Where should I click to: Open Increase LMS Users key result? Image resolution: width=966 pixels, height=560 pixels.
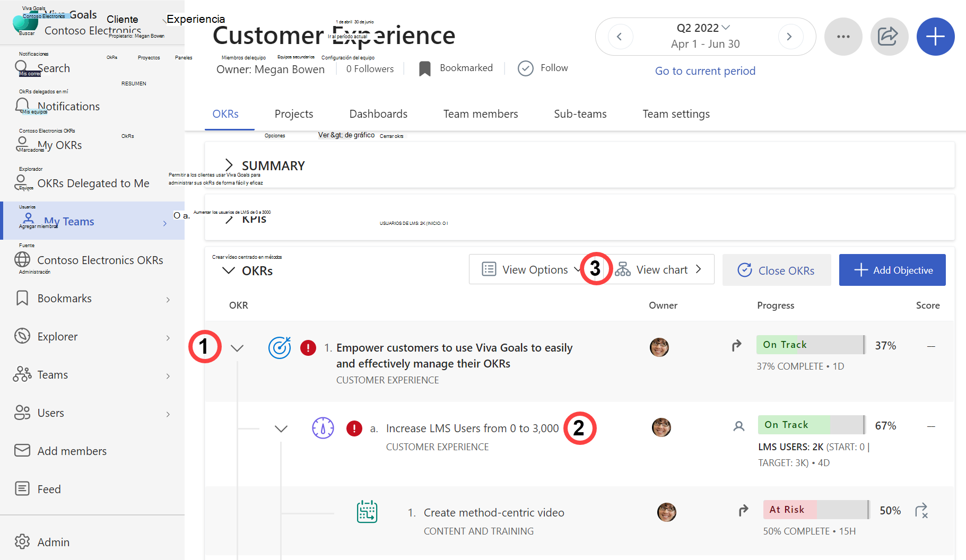472,428
